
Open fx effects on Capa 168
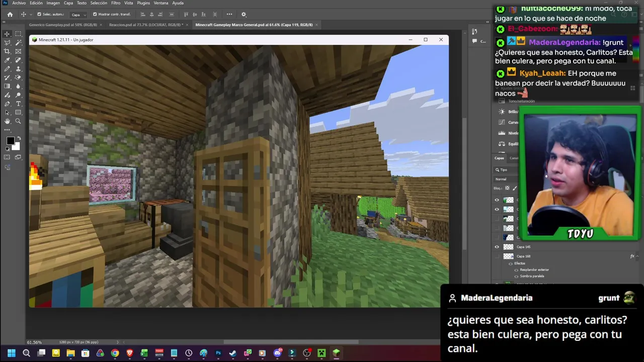coord(632,256)
